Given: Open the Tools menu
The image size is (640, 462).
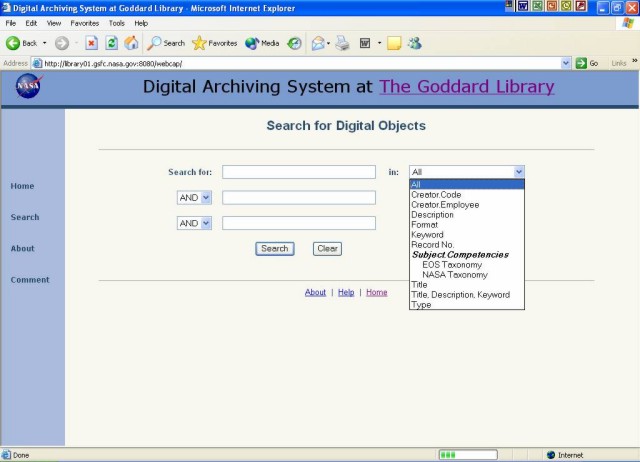Looking at the screenshot, I should coord(116,23).
